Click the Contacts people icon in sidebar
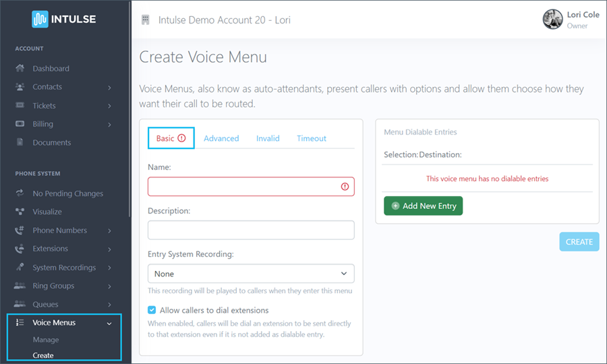 pos(20,87)
